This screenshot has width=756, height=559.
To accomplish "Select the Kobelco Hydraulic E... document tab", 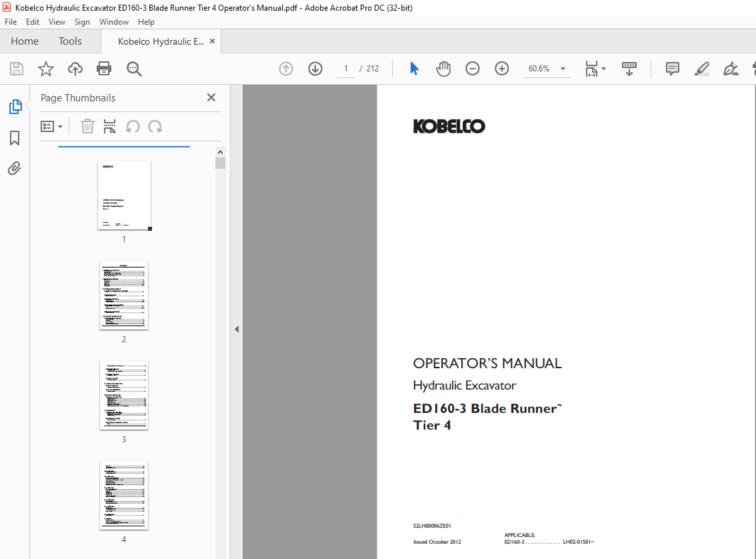I will click(x=161, y=41).
